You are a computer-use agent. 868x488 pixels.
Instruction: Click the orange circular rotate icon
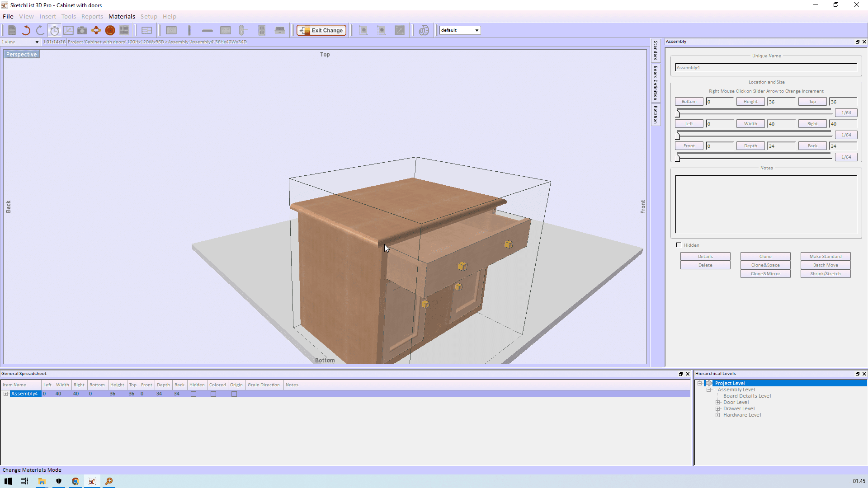click(x=110, y=30)
